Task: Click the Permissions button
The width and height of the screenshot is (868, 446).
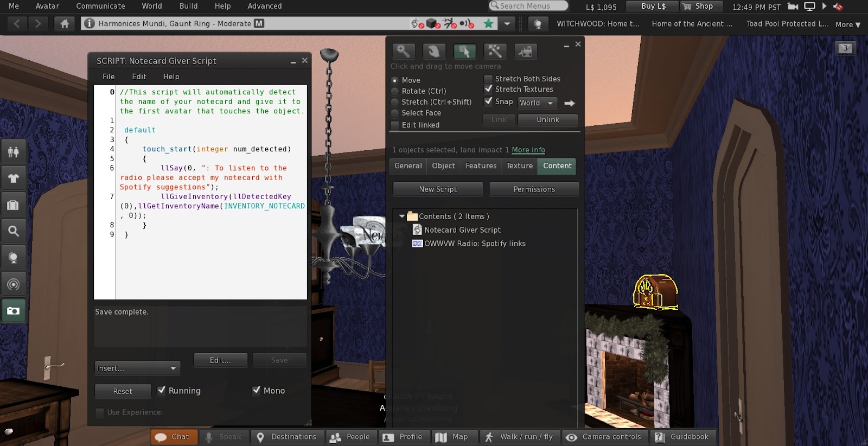Action: coord(534,189)
